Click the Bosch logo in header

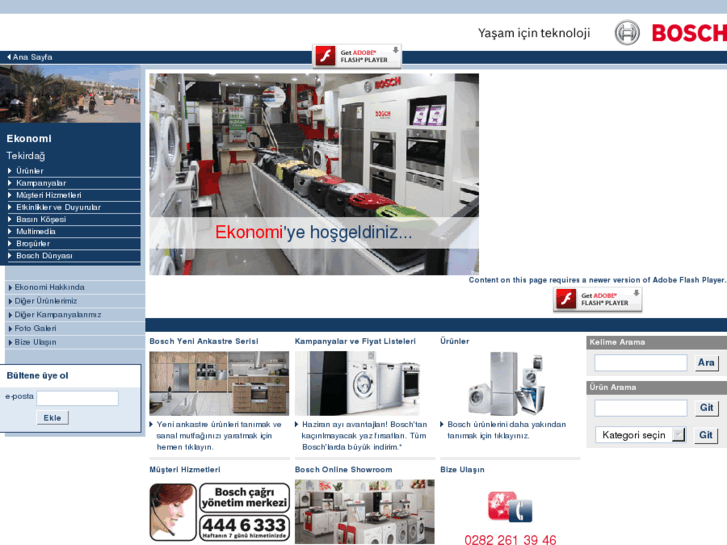[x=689, y=33]
